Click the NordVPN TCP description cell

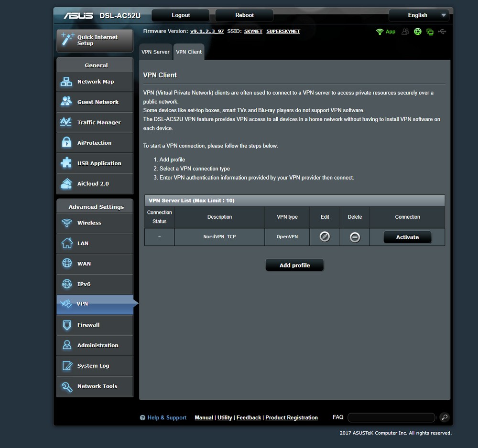(x=219, y=236)
